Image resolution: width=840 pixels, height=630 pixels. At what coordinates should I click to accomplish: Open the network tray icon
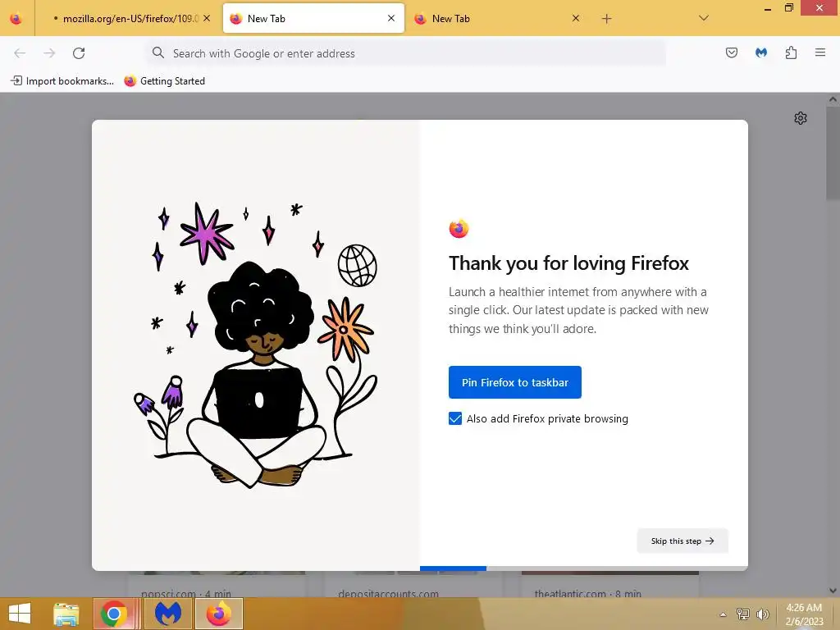pos(743,614)
